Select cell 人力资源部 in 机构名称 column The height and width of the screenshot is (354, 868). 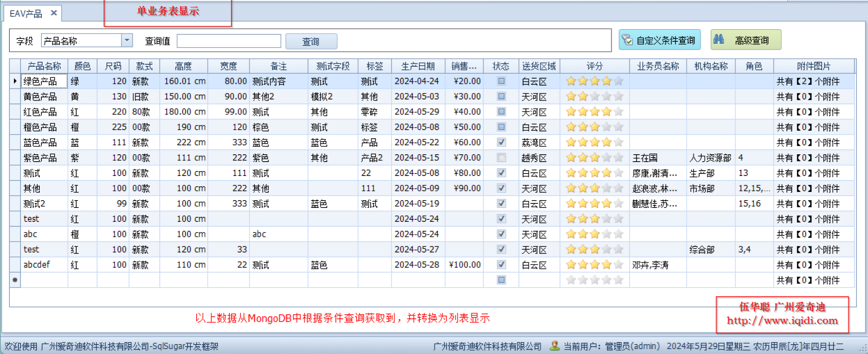coord(710,158)
